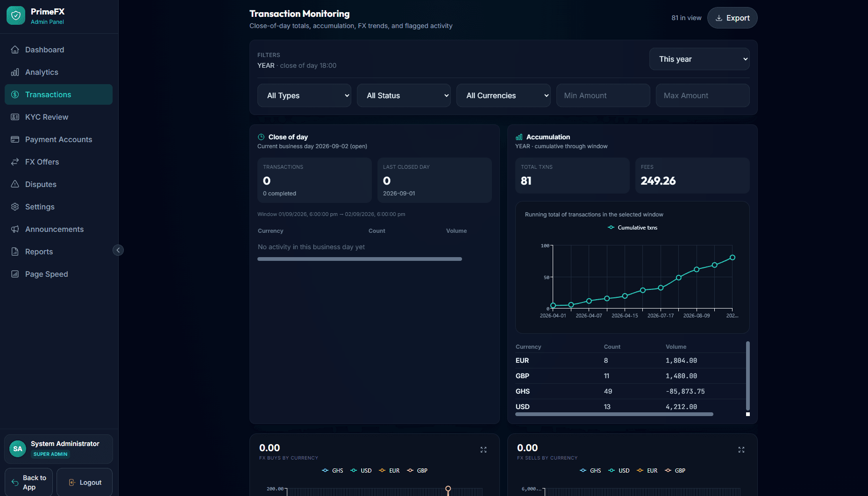The height and width of the screenshot is (496, 868).
Task: Click the Reports document icon
Action: [15, 252]
